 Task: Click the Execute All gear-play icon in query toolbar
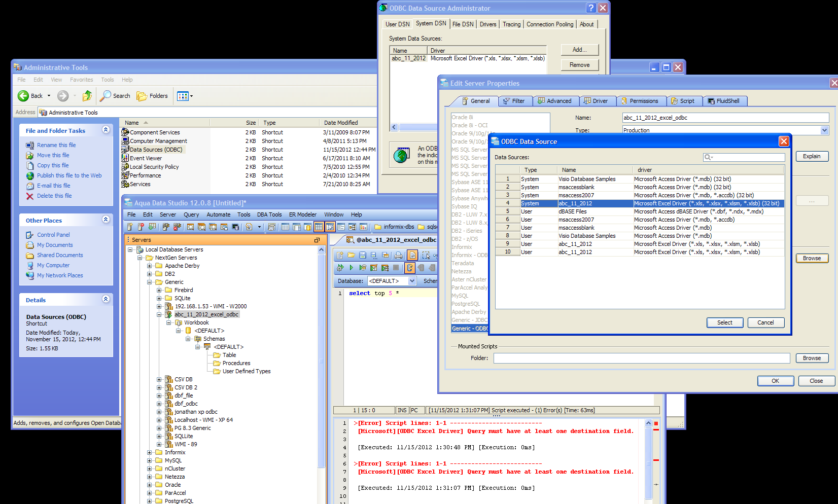340,268
